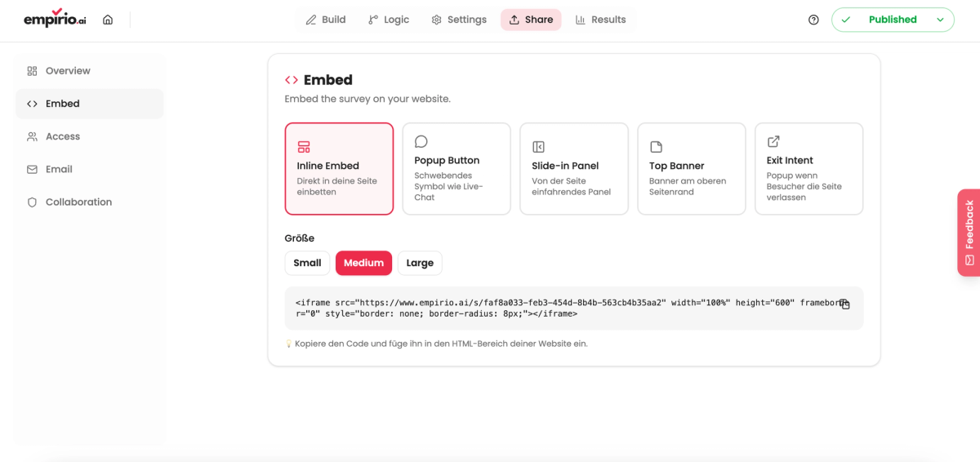Open the home icon next to logo
The image size is (980, 462).
[108, 20]
